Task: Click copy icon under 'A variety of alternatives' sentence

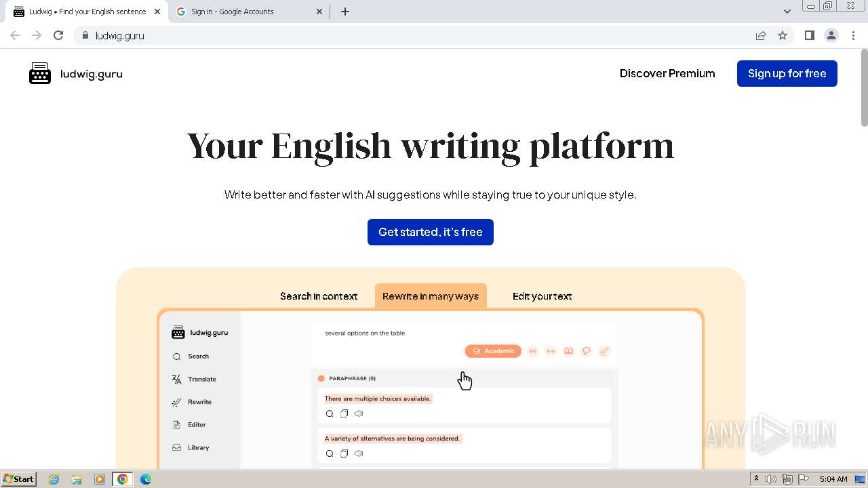Action: [344, 453]
